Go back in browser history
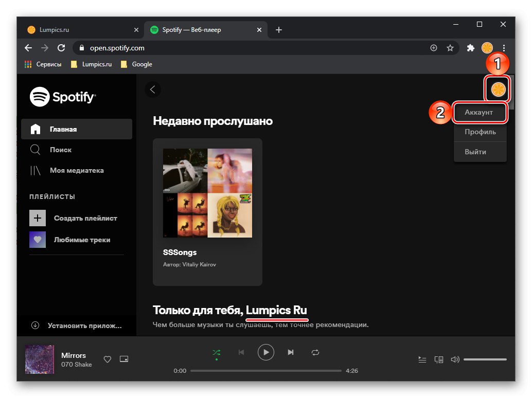Viewport: 532px width, 398px height. 28,48
